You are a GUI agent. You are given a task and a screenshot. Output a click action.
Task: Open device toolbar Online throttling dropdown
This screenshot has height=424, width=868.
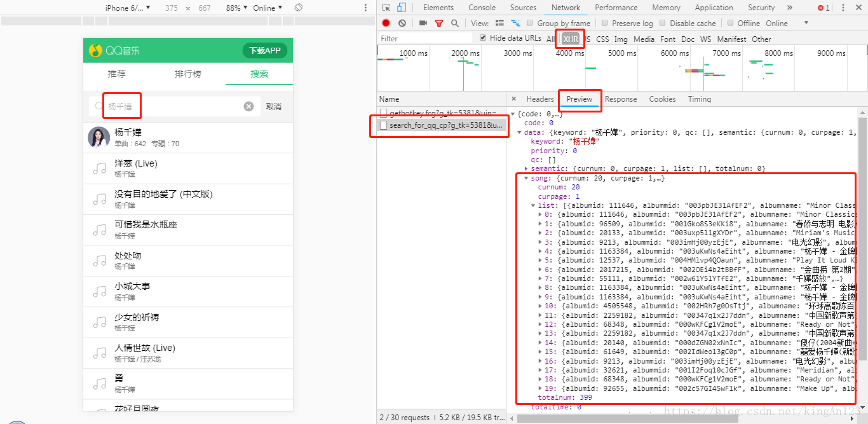click(x=268, y=8)
